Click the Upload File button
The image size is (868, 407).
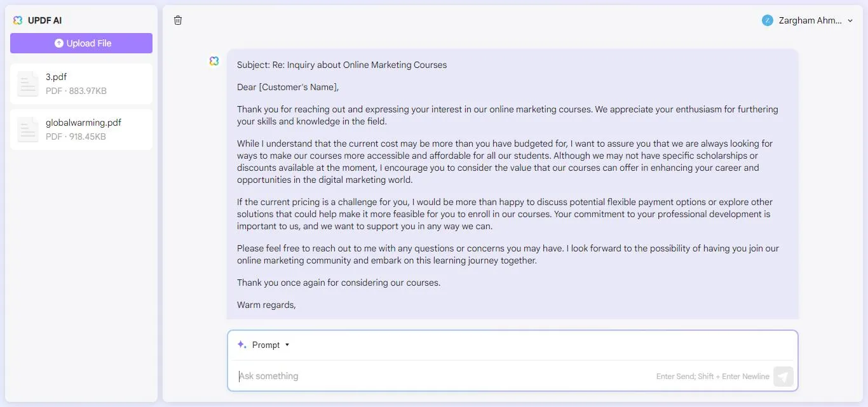(81, 43)
